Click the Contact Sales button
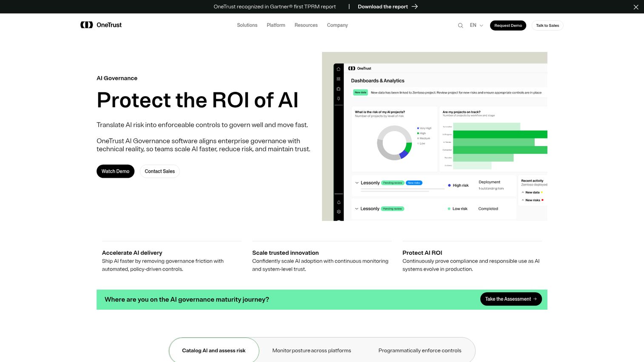Viewport: 644px width, 362px height. click(x=160, y=171)
